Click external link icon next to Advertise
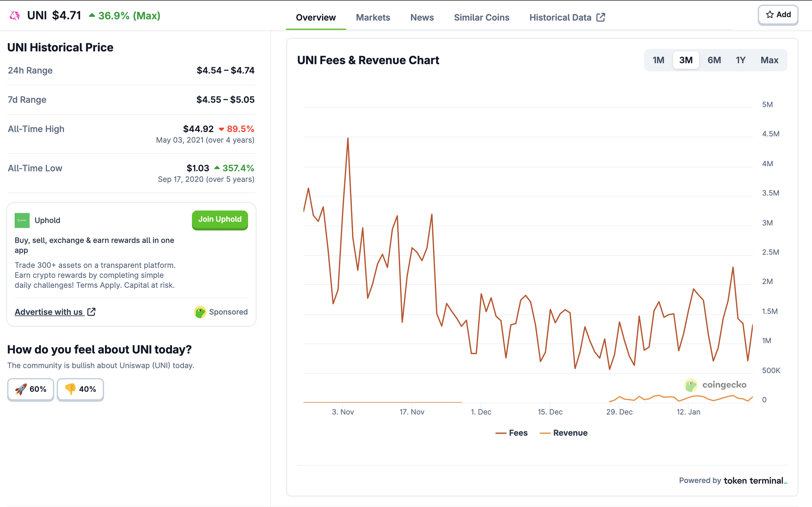The height and width of the screenshot is (507, 812). 91,312
